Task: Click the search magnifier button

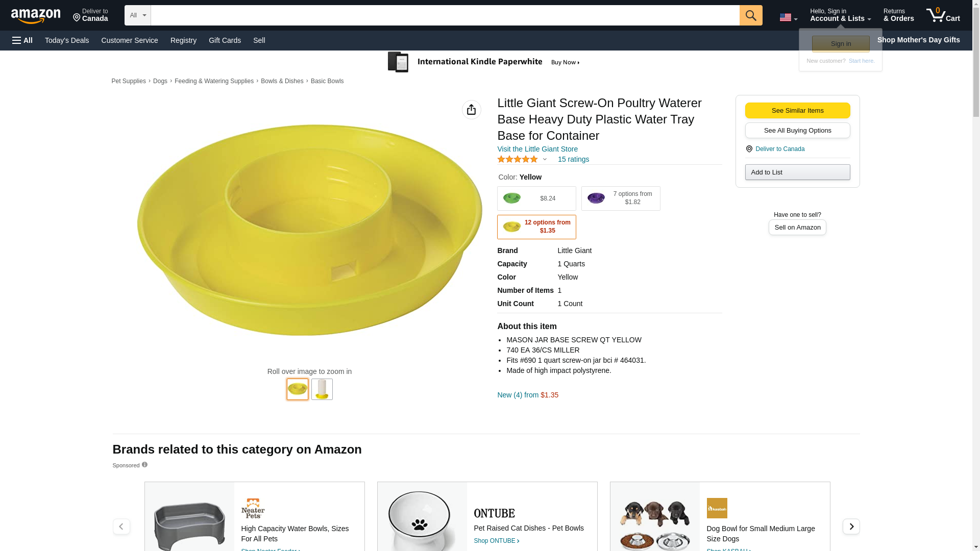Action: [x=750, y=15]
